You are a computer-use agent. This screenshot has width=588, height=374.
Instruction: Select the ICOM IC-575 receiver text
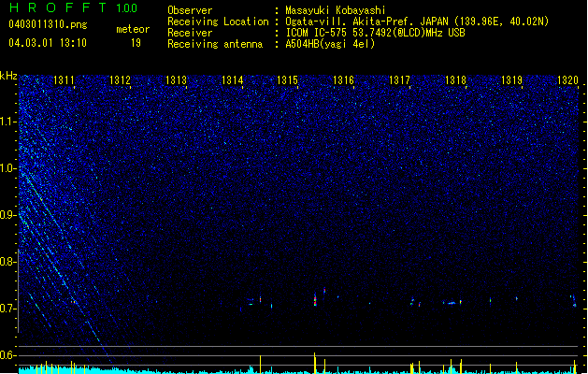375,33
